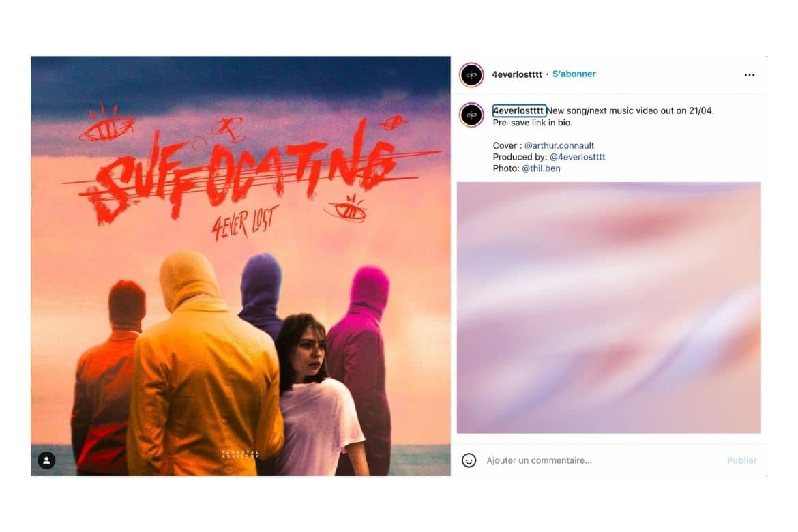Open the three-dot more options menu
Viewport: 798px width, 532px height.
[x=749, y=75]
